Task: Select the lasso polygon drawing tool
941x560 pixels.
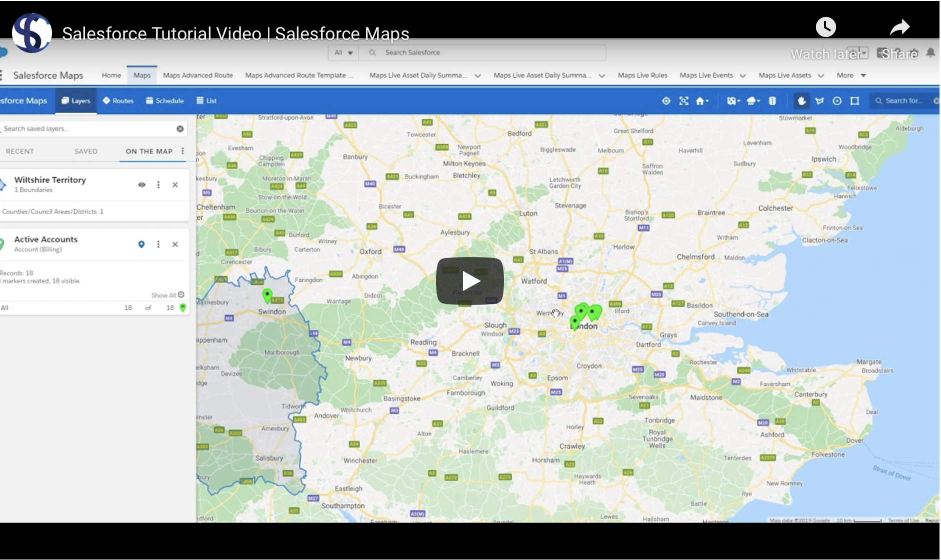Action: (819, 101)
